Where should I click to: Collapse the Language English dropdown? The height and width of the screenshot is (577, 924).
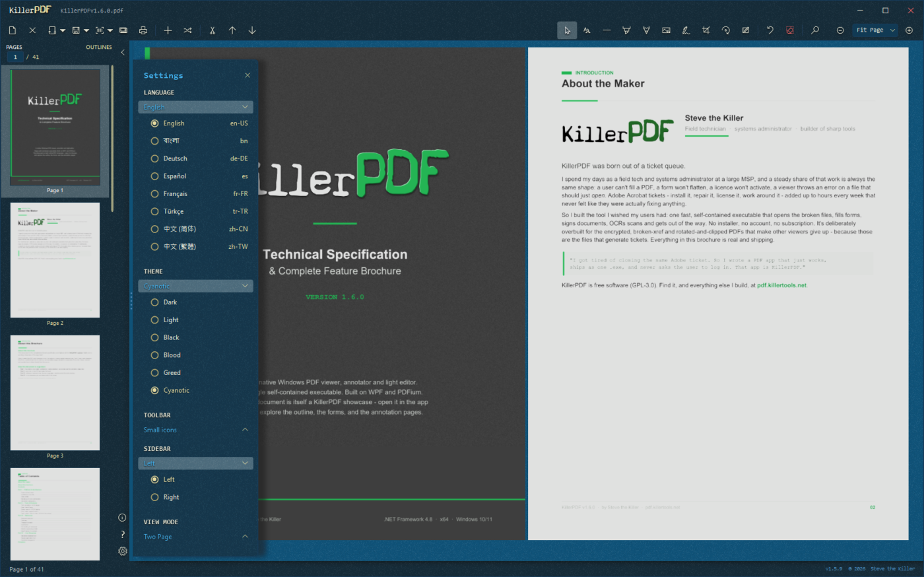(x=195, y=107)
